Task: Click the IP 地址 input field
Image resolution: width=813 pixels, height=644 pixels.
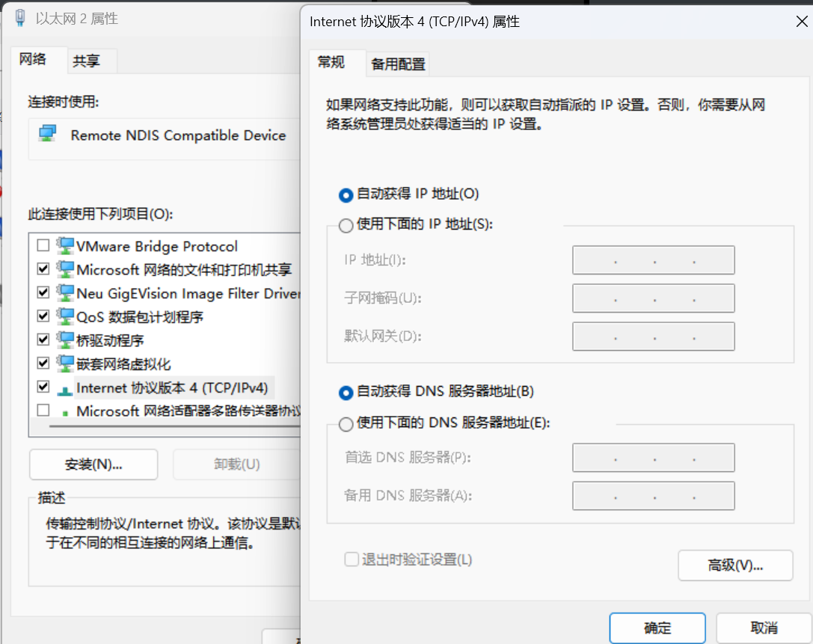Action: point(653,260)
